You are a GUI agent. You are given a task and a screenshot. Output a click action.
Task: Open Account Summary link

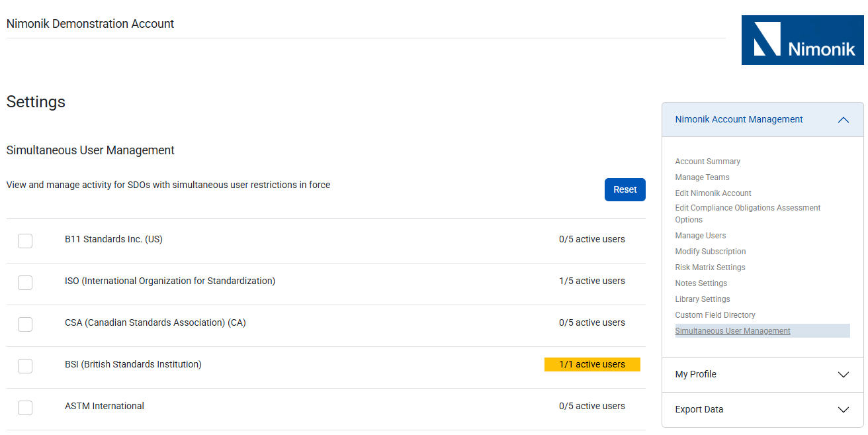point(707,162)
